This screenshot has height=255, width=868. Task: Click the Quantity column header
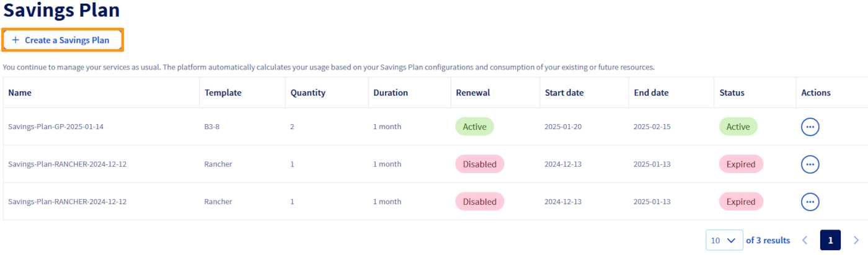[308, 93]
